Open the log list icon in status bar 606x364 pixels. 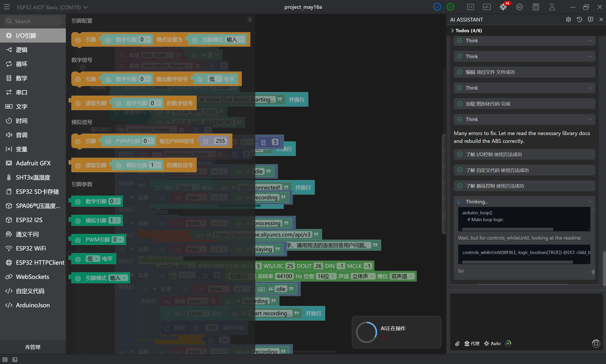5,360
